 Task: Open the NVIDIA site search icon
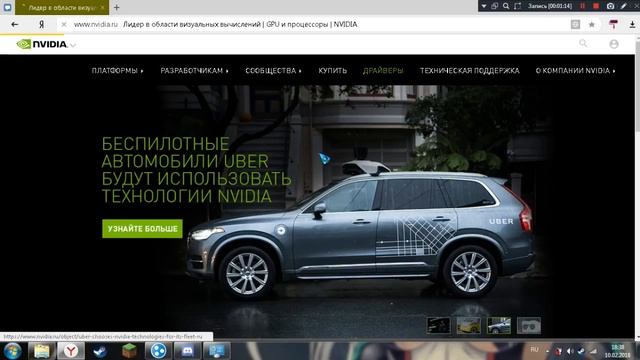[x=583, y=43]
